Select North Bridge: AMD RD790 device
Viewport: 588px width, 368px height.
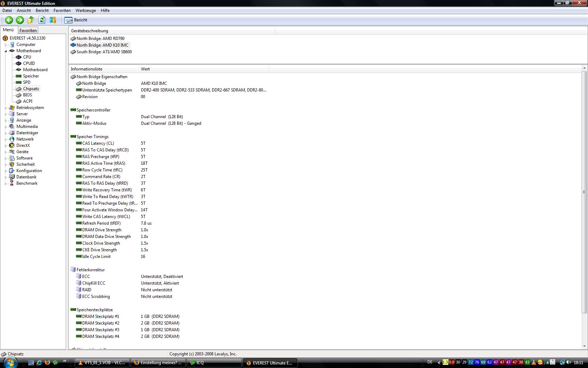[98, 39]
